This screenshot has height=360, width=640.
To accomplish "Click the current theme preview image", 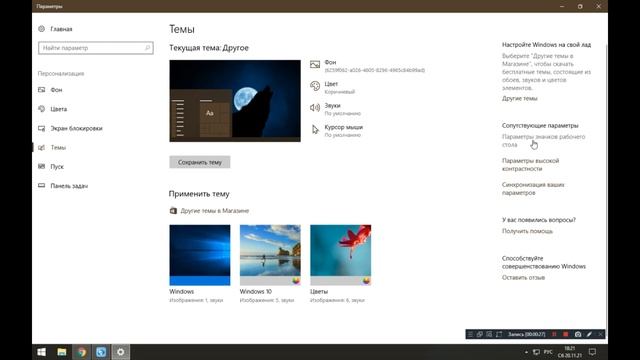I will [235, 101].
